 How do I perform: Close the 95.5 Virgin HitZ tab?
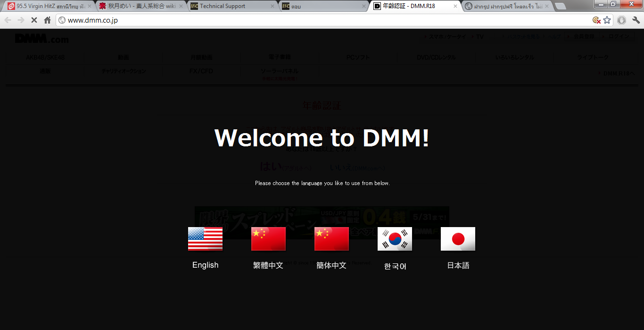[x=90, y=6]
